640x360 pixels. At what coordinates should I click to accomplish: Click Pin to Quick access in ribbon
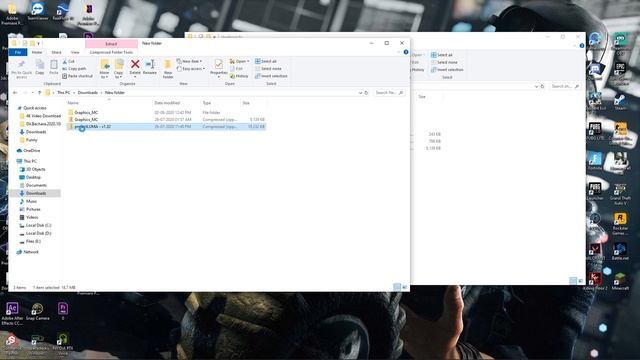tap(21, 69)
